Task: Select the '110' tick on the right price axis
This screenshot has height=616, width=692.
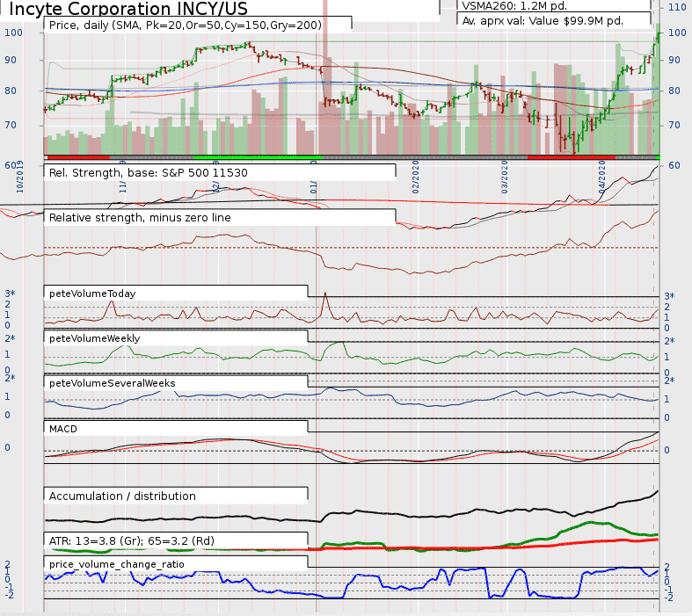Action: click(x=677, y=7)
